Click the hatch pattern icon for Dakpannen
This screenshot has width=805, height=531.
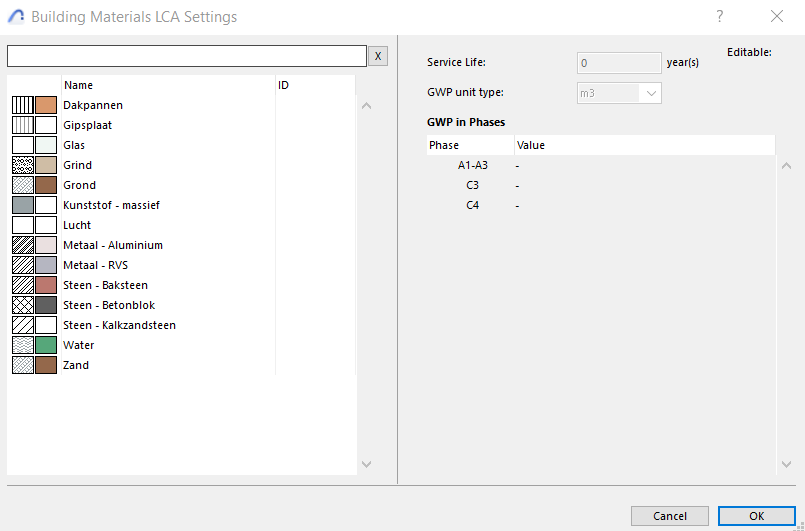pos(23,105)
